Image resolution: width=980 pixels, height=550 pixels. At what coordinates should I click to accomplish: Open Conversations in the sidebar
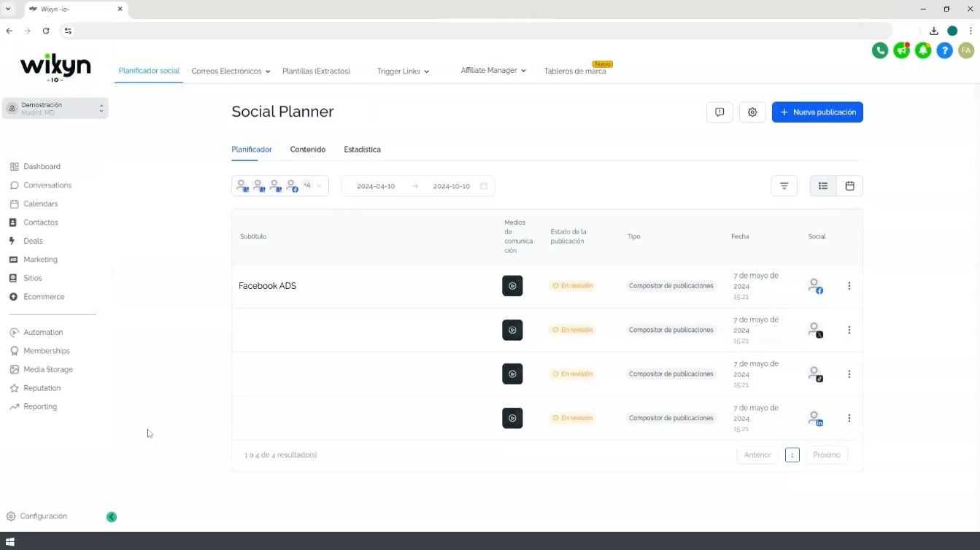pos(47,185)
